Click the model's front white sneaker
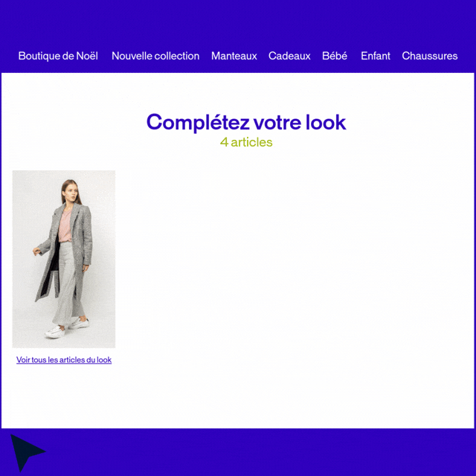 (x=54, y=332)
